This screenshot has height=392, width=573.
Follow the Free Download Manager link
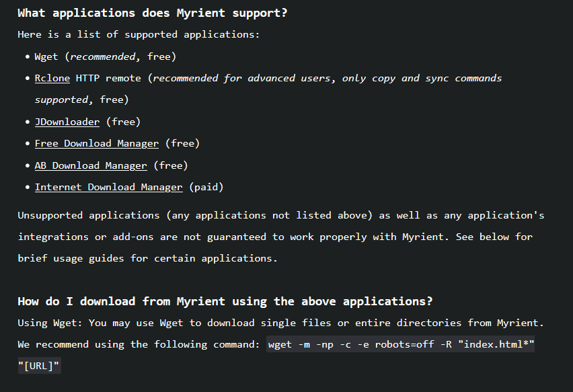97,144
